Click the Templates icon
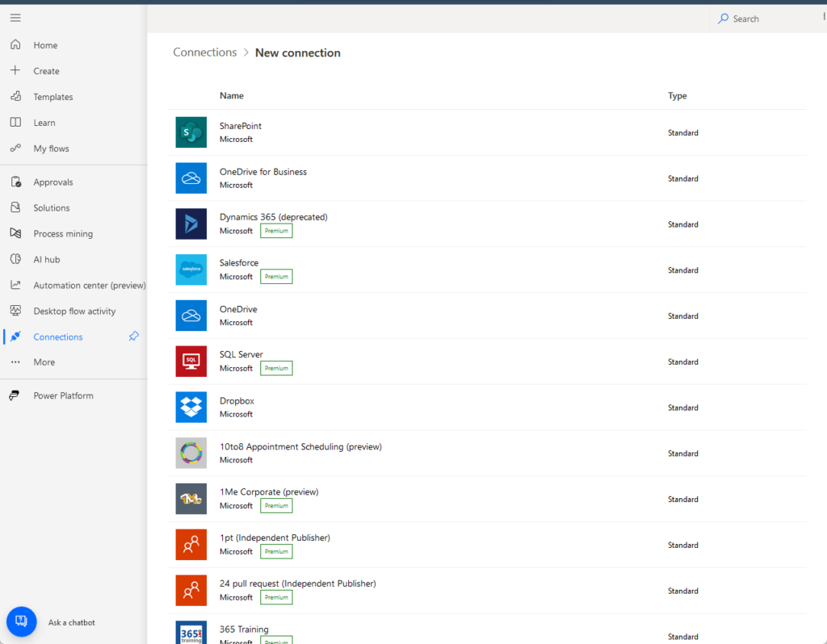Viewport: 827px width, 644px height. [x=15, y=96]
